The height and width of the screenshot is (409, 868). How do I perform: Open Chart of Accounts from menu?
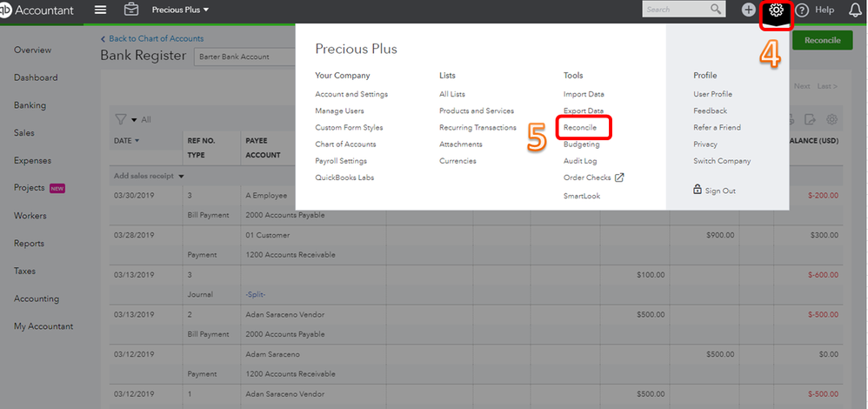[x=345, y=144]
